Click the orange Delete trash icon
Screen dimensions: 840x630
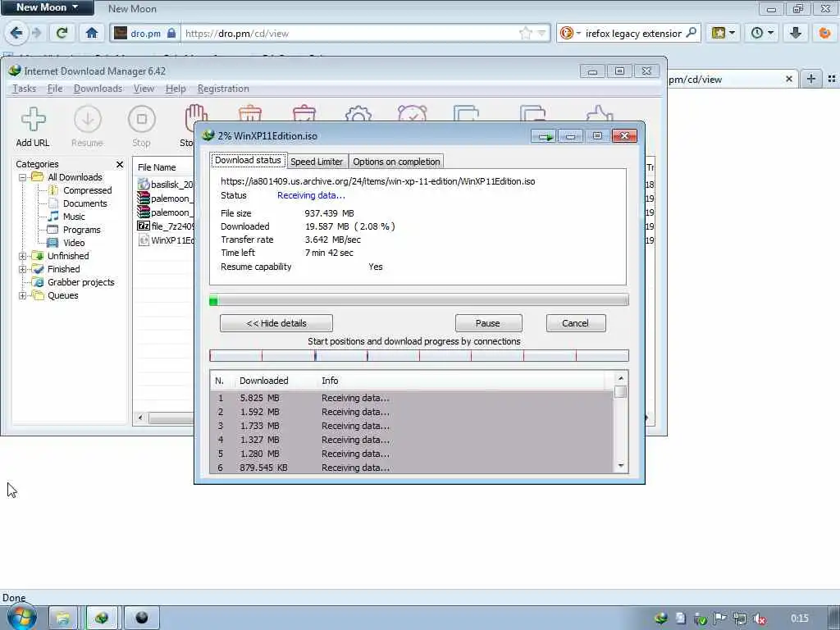tap(249, 113)
